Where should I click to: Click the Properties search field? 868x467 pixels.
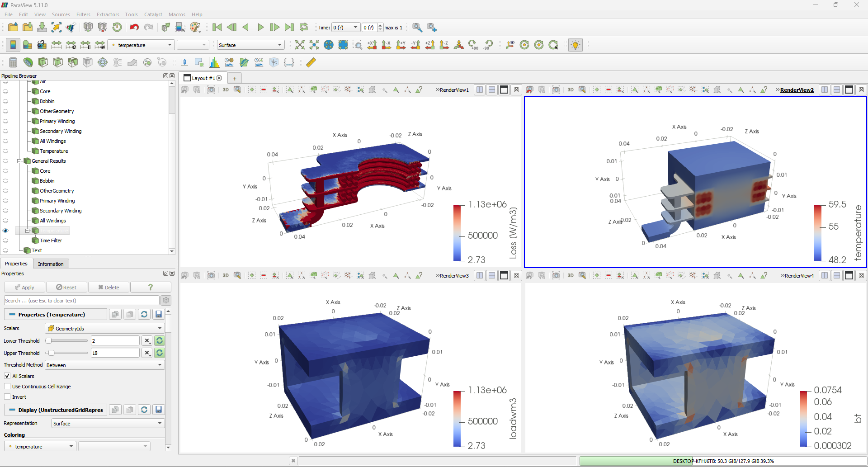coord(81,300)
